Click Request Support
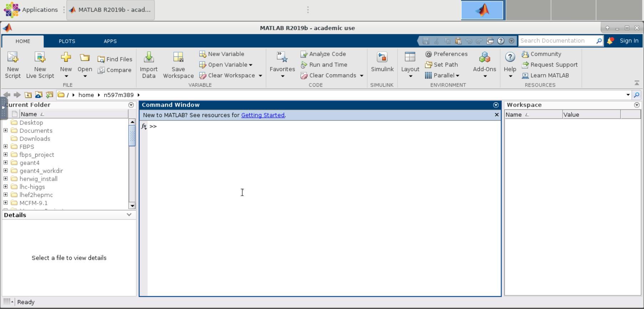 (549, 65)
